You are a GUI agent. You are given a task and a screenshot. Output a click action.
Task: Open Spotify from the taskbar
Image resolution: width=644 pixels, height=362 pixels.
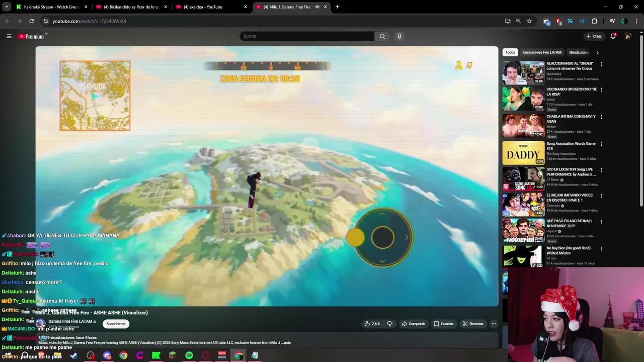[x=189, y=355]
